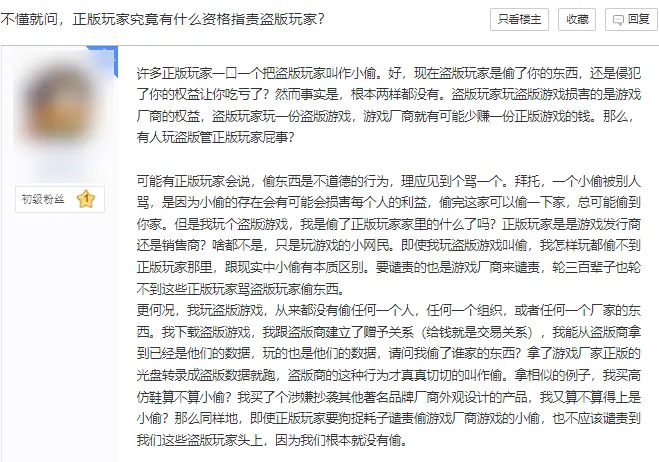Click the line 有人玩盗版管正版玩家屁事？
659x462 pixels.
(215, 137)
